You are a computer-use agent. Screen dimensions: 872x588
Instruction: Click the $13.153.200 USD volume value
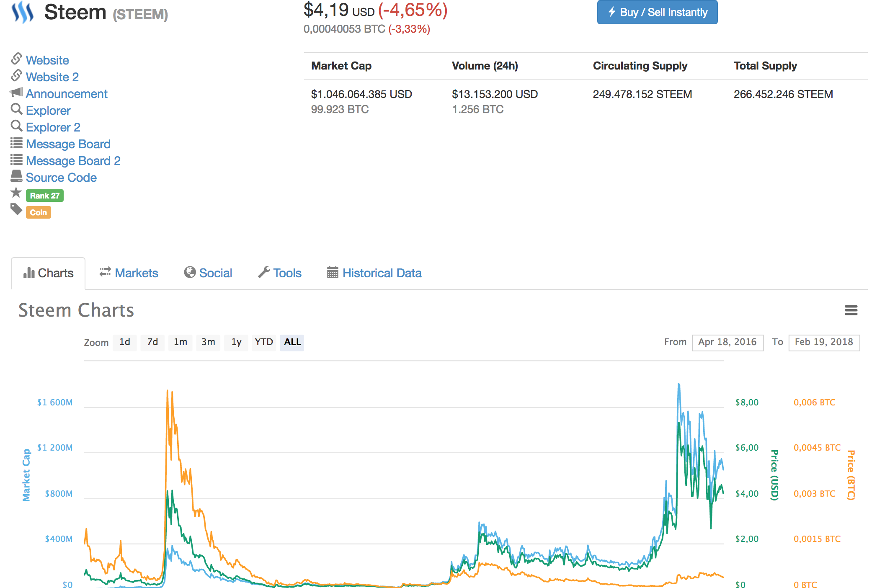coord(495,94)
